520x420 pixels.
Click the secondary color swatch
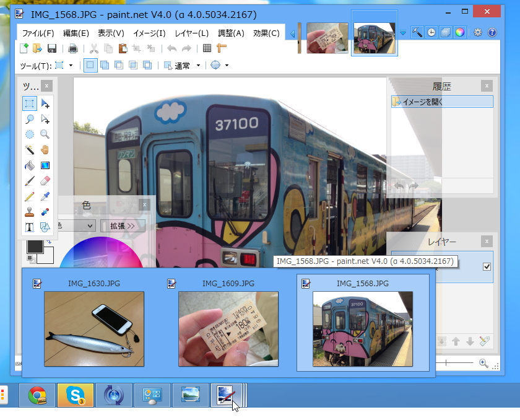pyautogui.click(x=49, y=257)
